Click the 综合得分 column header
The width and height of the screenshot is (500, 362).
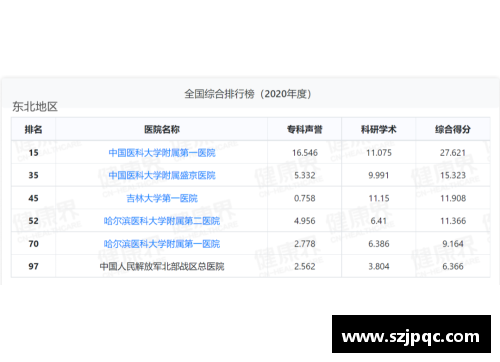pos(453,129)
